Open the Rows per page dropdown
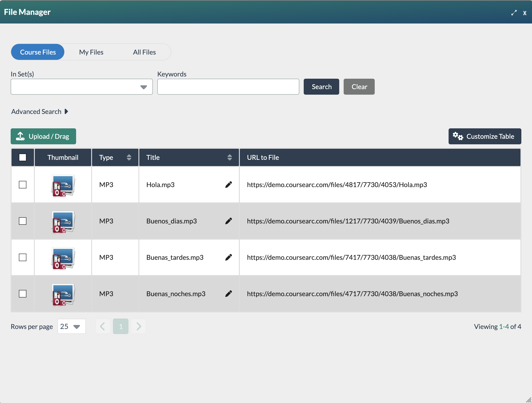The image size is (532, 403). coord(72,326)
